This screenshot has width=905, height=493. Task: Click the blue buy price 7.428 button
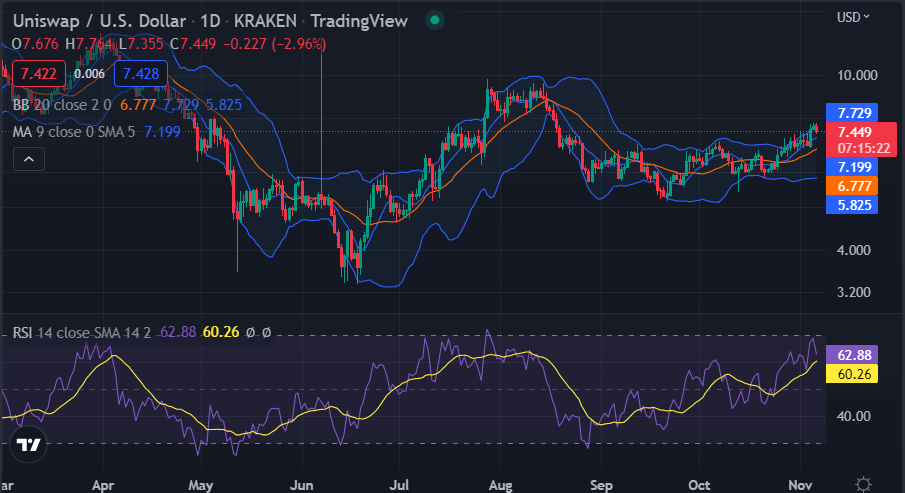[141, 74]
